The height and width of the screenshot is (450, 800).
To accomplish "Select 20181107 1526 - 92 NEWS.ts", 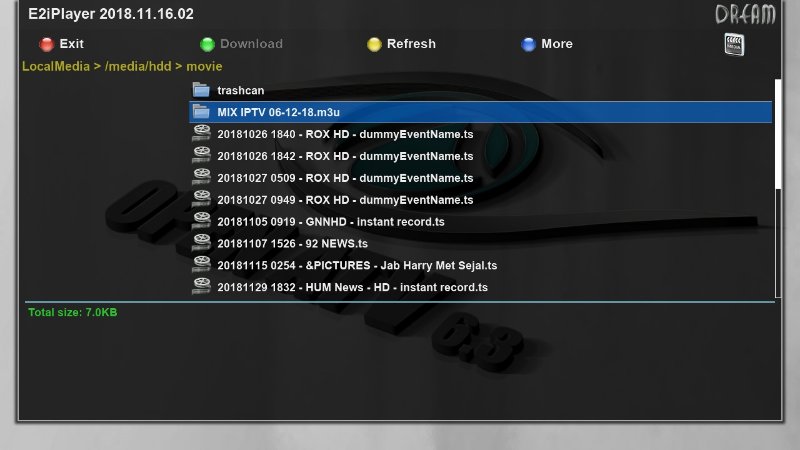I will 481,244.
